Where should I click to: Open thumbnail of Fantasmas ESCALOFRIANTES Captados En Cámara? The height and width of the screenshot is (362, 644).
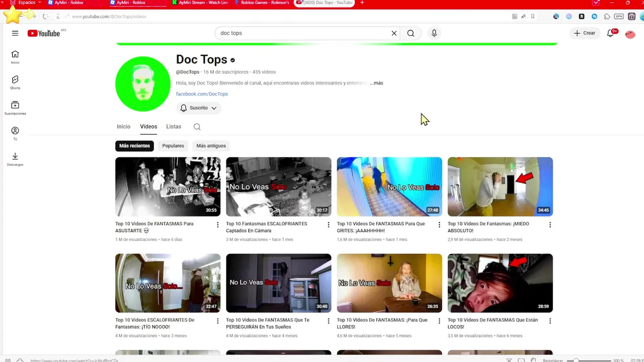[279, 187]
